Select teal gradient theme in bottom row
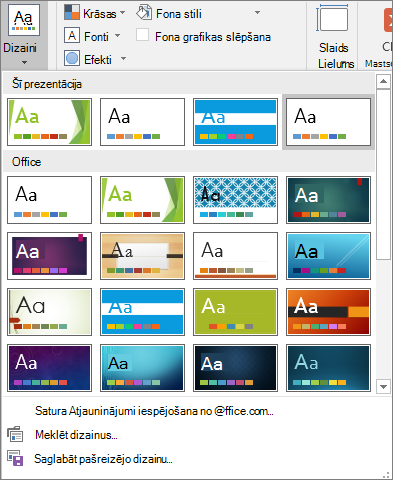The image size is (393, 480). click(x=142, y=368)
